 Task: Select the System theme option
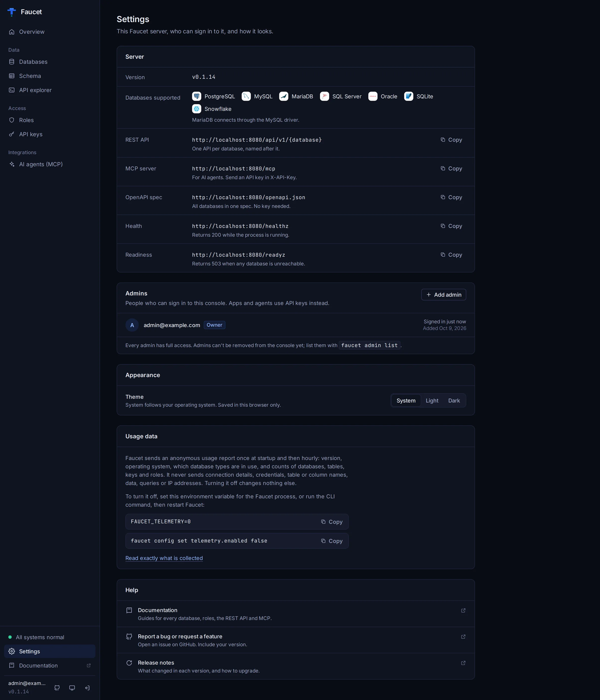click(406, 401)
